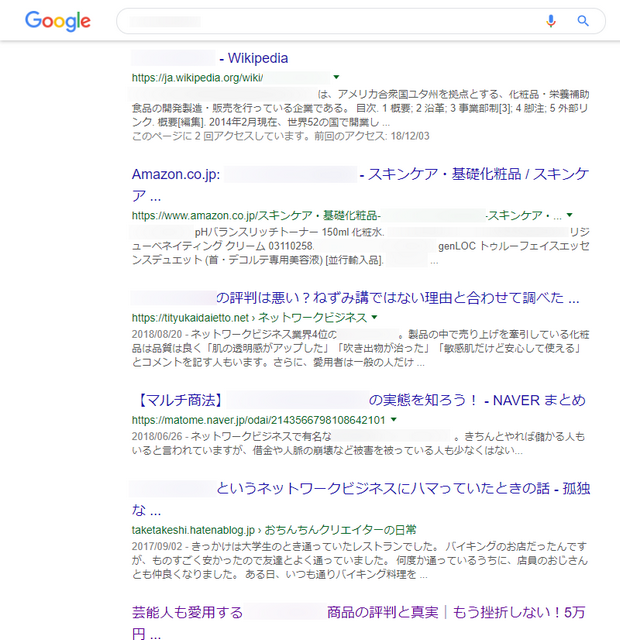Open Amazon.co.jp スキンケア・基礎化粧品 result link
The height and width of the screenshot is (640, 620).
(360, 185)
